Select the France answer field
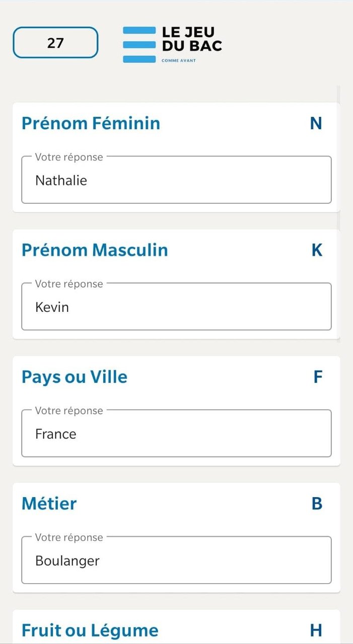Screen dimensions: 353x644 (176, 433)
